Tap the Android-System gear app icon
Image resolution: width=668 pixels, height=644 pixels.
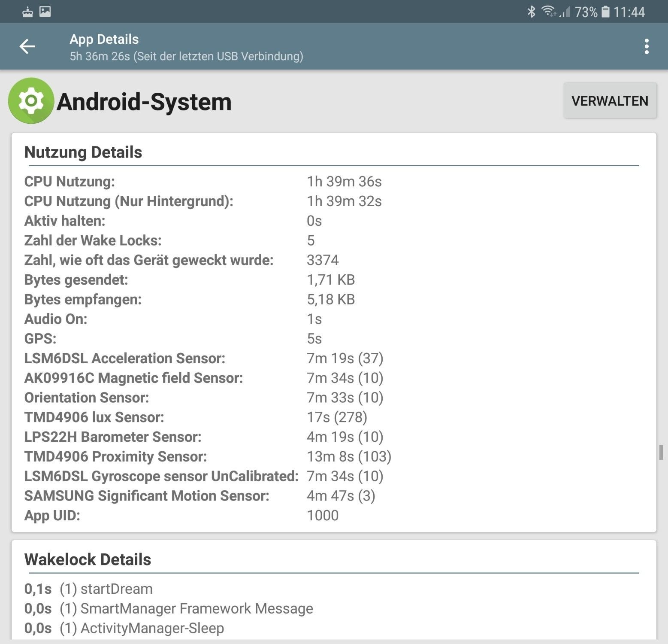click(x=31, y=101)
